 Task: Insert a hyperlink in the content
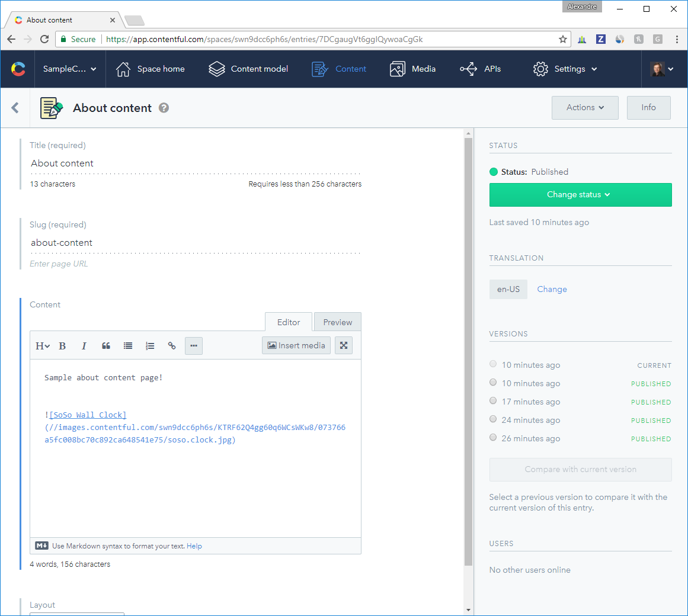[172, 345]
